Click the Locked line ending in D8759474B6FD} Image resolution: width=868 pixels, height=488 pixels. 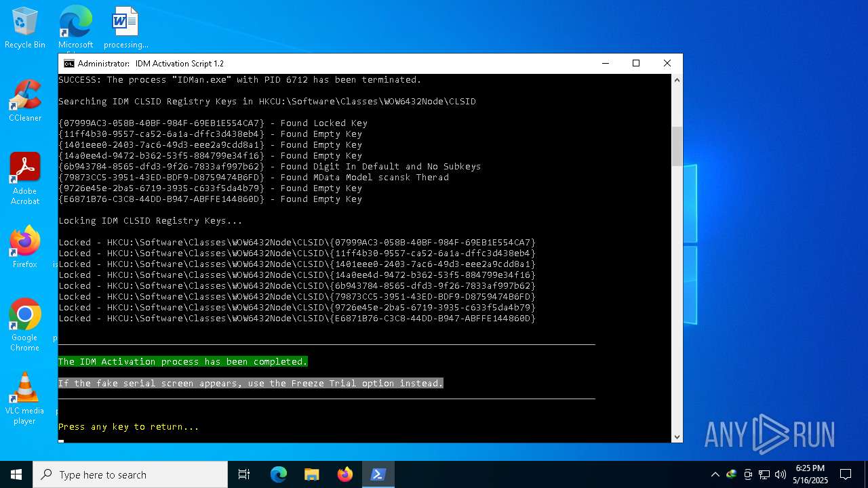click(x=297, y=297)
